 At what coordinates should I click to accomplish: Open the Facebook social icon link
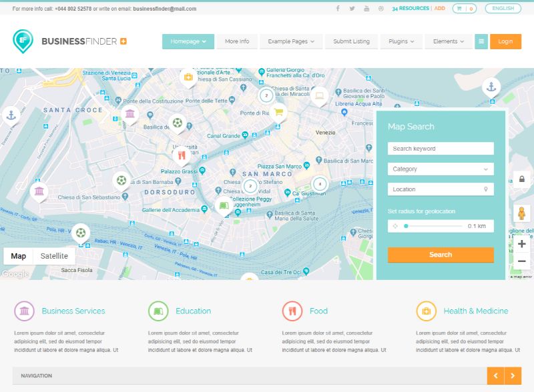[338, 8]
